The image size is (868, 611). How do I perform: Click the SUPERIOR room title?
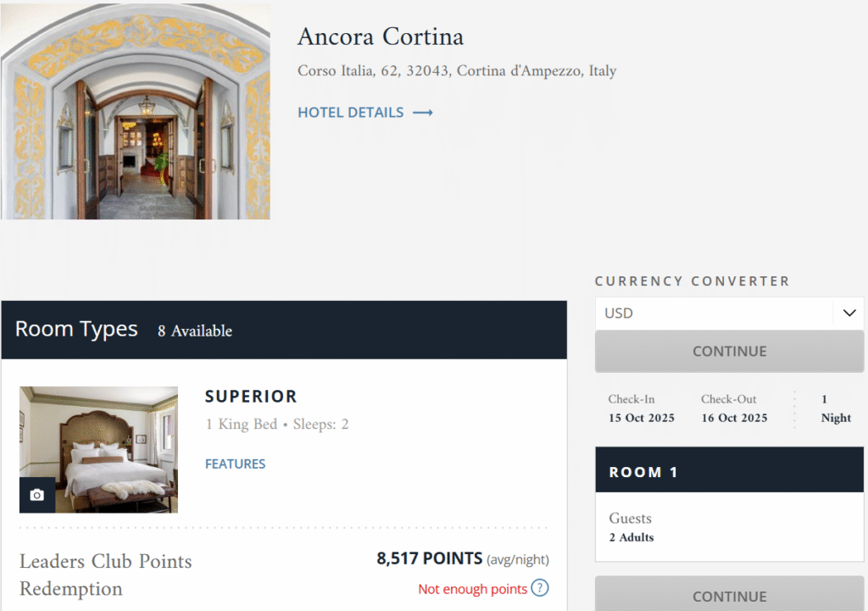pos(251,397)
